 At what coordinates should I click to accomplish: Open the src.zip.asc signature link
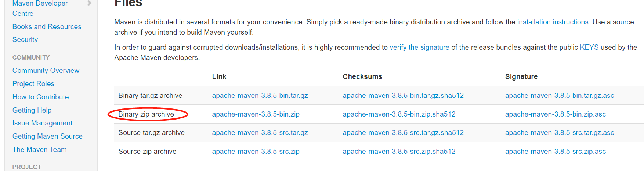(555, 151)
